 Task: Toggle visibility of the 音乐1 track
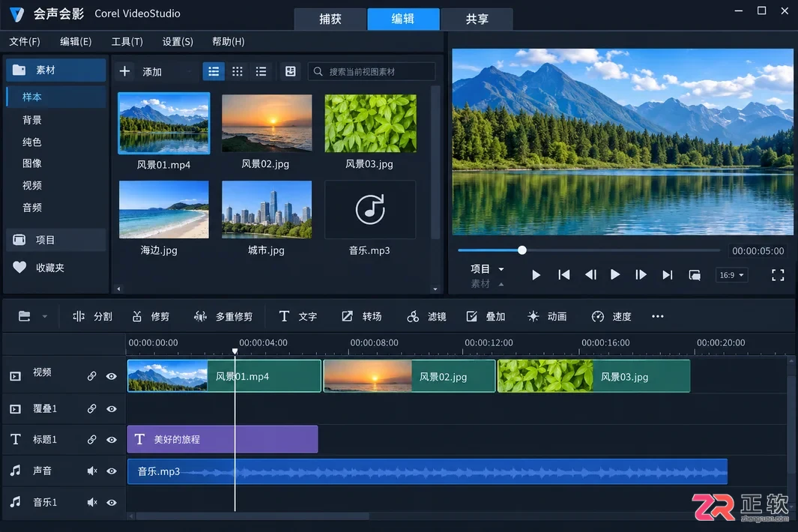click(112, 503)
